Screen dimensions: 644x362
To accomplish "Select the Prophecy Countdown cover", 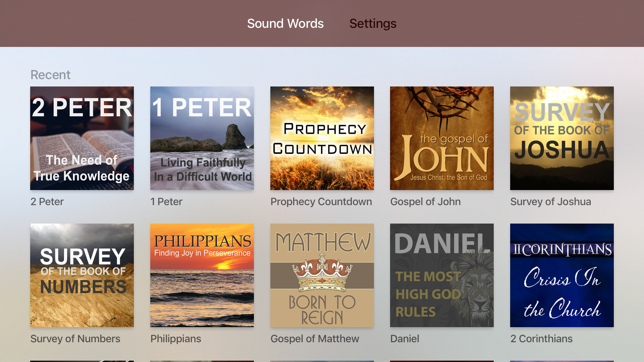I will pos(322,138).
